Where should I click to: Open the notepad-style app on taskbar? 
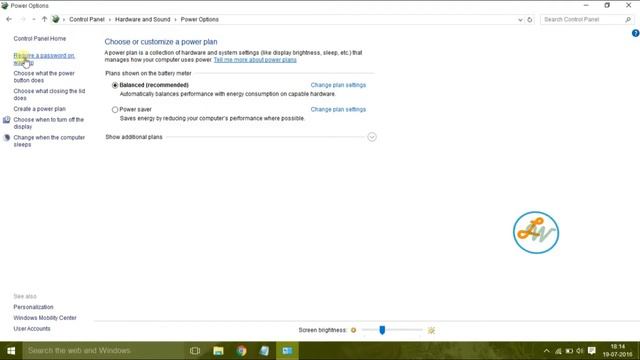click(264, 351)
